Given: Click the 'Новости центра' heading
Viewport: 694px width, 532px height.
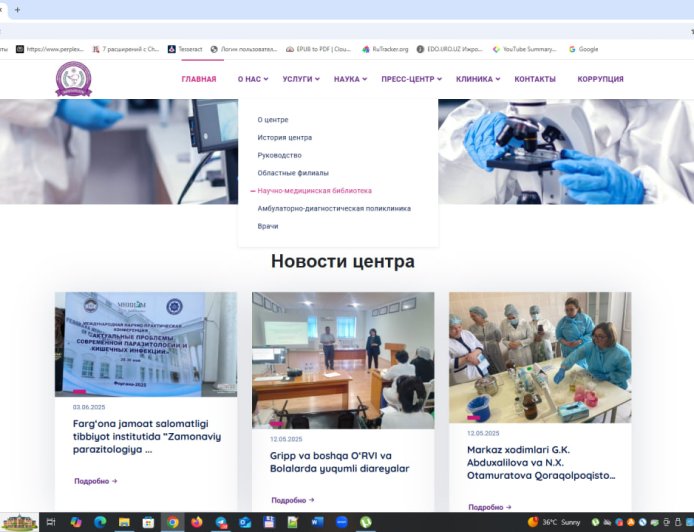Looking at the screenshot, I should click(x=343, y=261).
